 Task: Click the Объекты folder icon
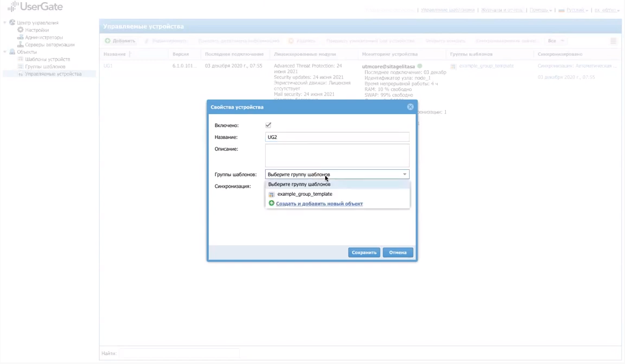click(x=12, y=52)
